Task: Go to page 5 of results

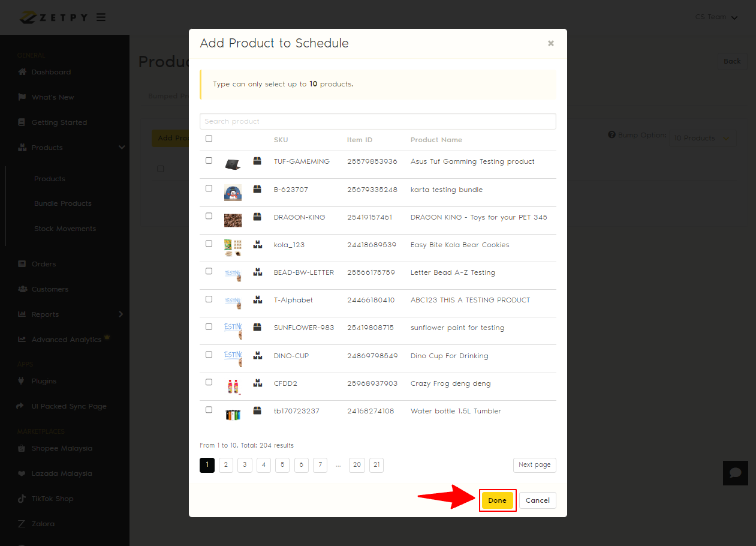Action: (282, 465)
